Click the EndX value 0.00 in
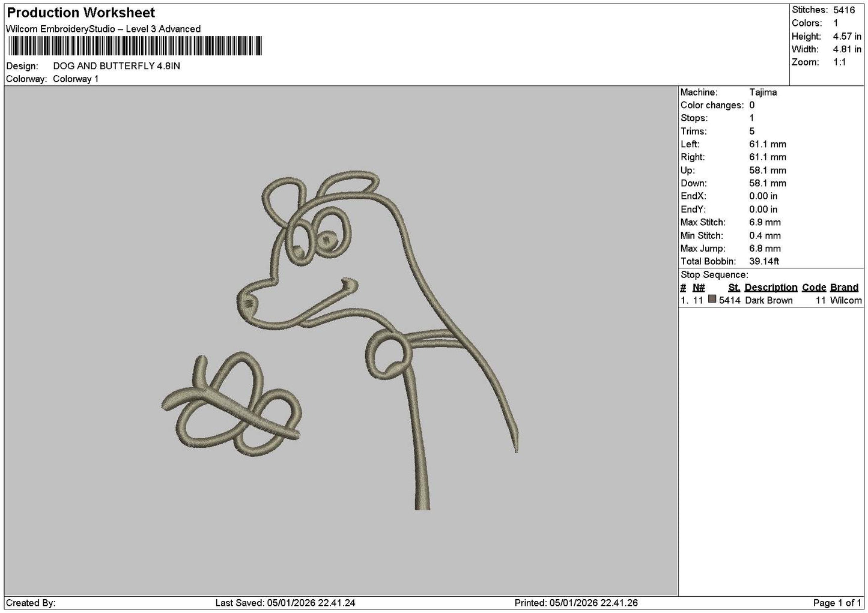 click(x=763, y=196)
